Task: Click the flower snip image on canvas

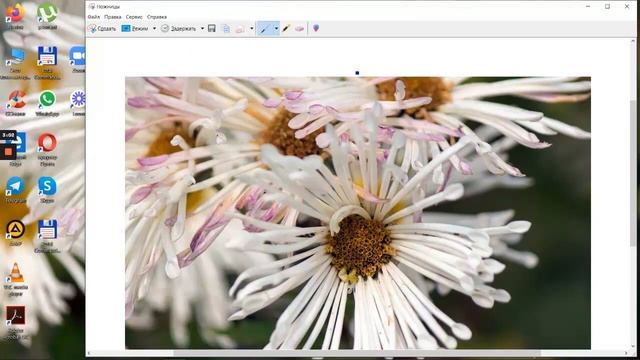Action: (358, 213)
